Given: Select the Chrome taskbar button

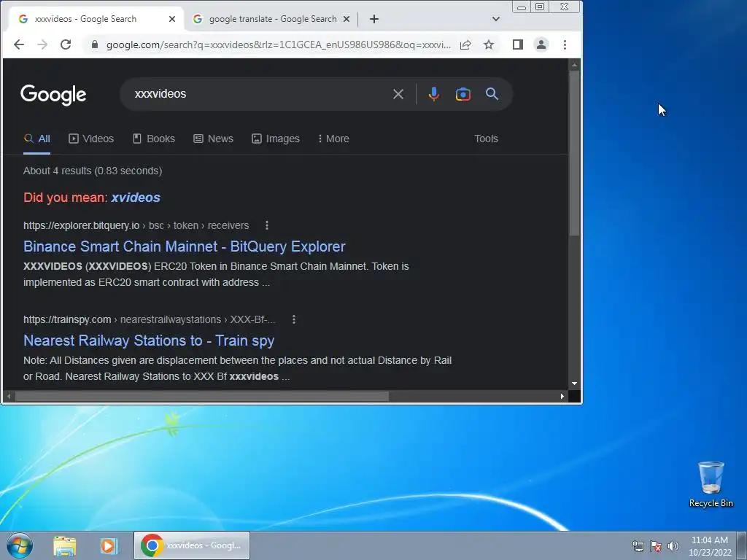Looking at the screenshot, I should point(192,545).
